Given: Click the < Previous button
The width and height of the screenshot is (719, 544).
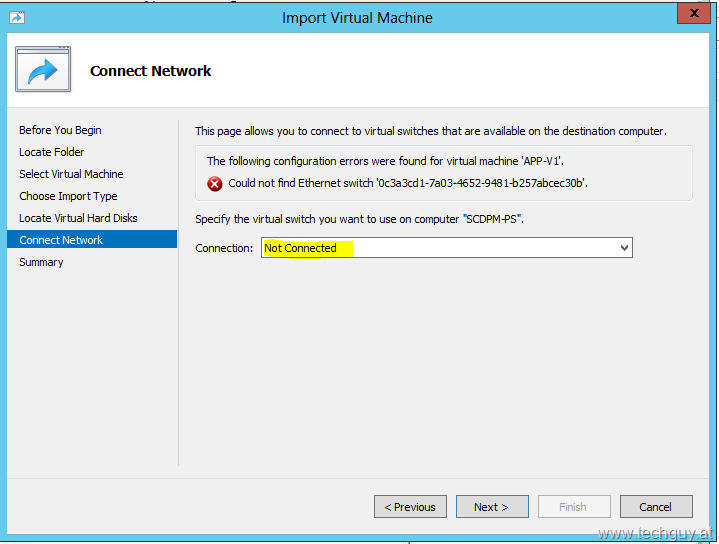Looking at the screenshot, I should coord(410,506).
